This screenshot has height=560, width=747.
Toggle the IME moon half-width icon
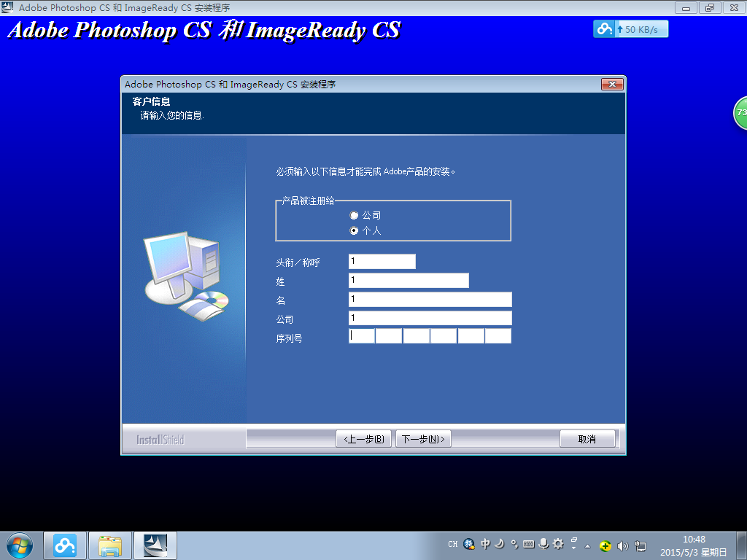click(x=499, y=544)
